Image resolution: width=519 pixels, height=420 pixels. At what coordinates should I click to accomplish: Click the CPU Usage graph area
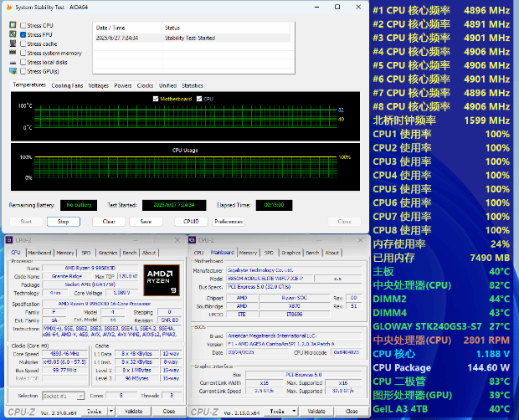coord(185,167)
